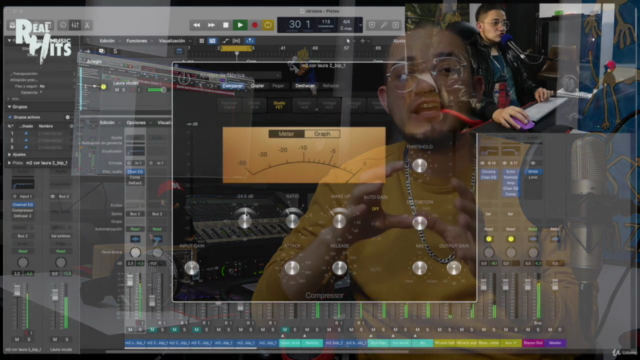
Task: Click the Ratio knob in the Compressor
Action: [292, 220]
